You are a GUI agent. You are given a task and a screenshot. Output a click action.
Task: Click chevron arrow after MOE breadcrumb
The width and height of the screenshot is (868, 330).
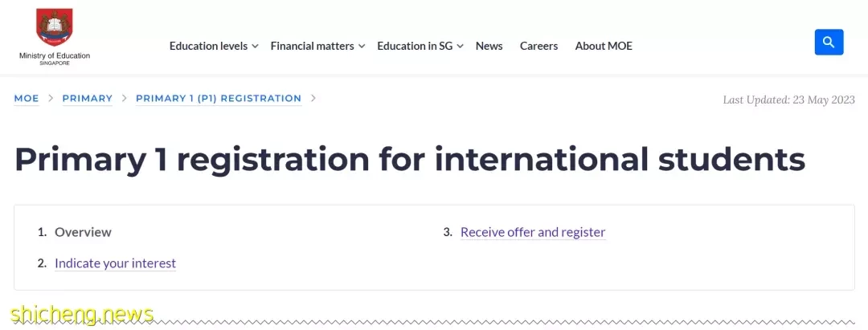pyautogui.click(x=51, y=99)
